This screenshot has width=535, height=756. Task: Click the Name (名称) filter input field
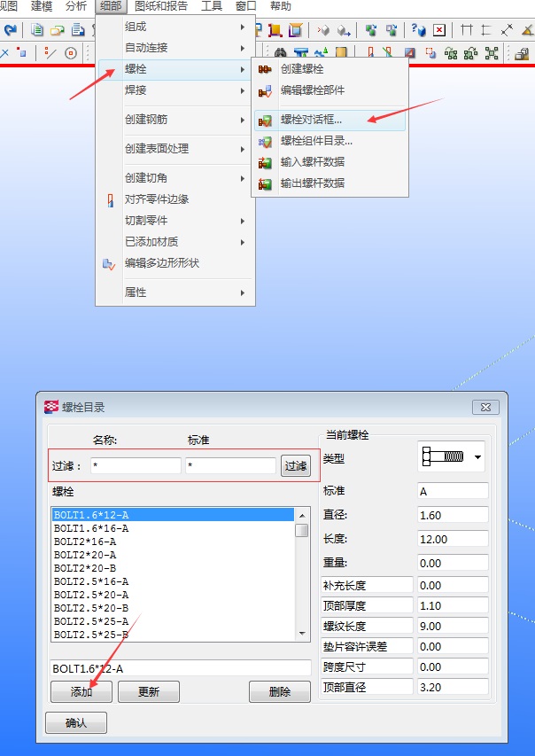point(136,466)
